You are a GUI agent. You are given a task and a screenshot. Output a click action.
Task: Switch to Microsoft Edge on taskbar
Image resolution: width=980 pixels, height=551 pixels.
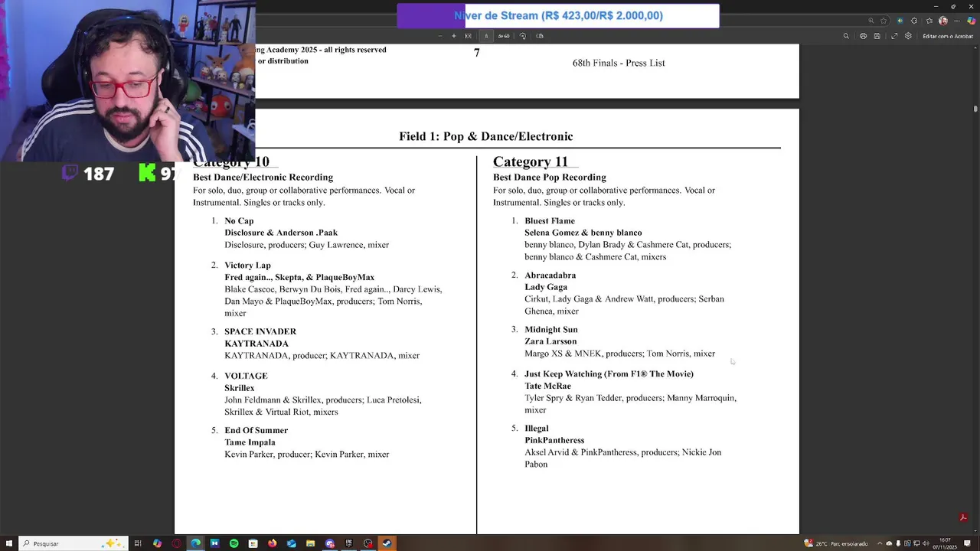coord(196,543)
